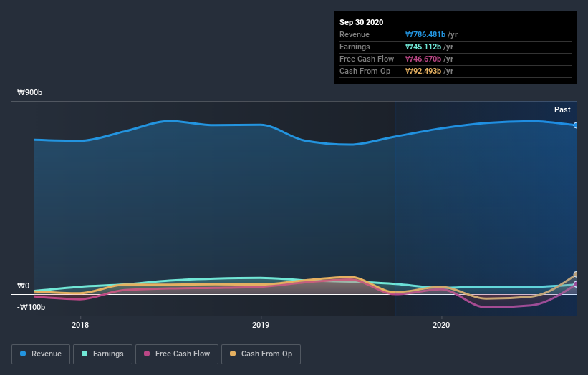
Task: Click the ₩45.112b earnings value
Action: point(423,47)
